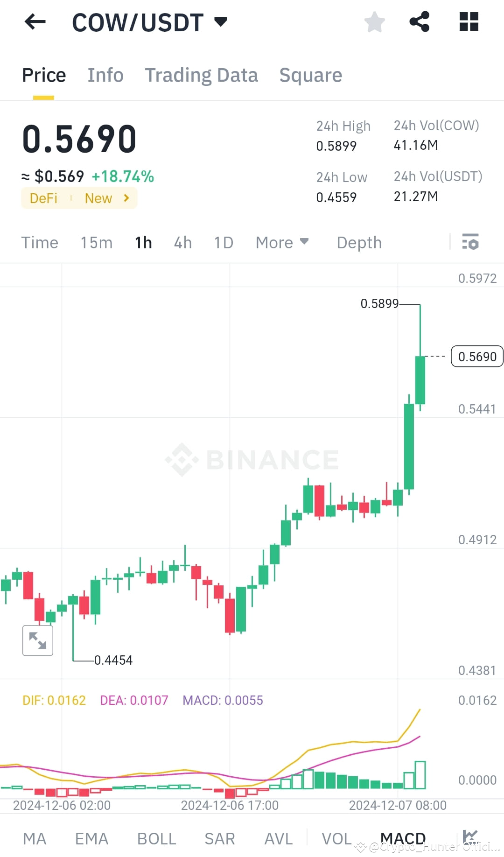
Task: Tap the back arrow to exit chart
Action: tap(35, 21)
